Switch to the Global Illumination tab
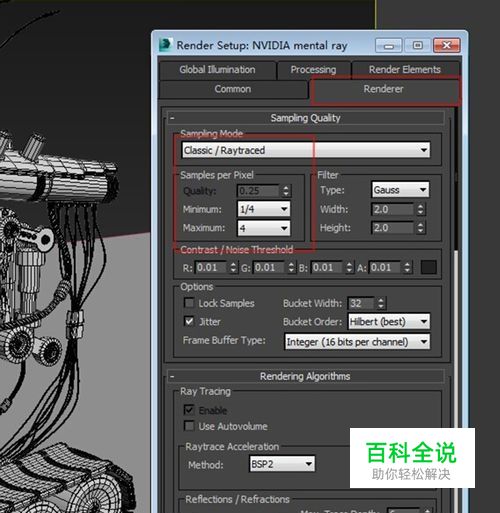Image resolution: width=500 pixels, height=513 pixels. pyautogui.click(x=217, y=70)
